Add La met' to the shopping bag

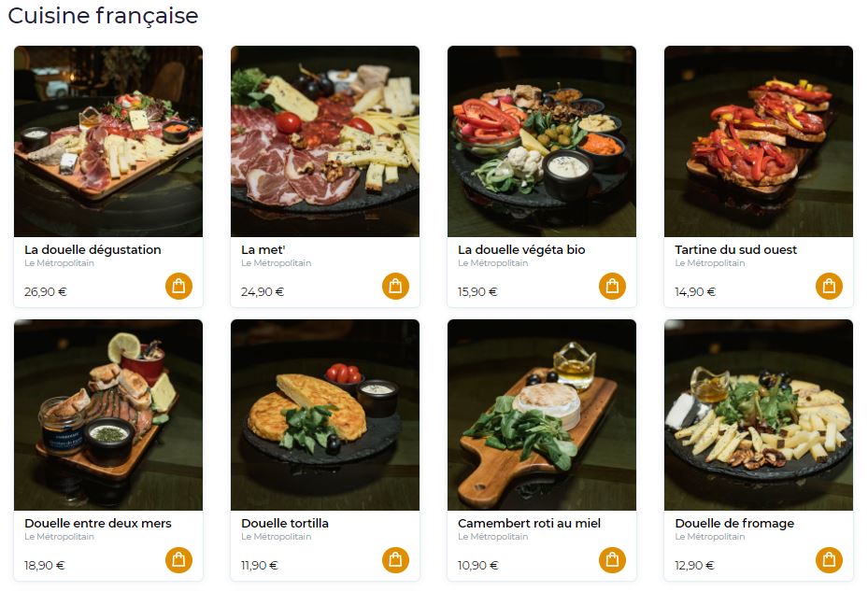tap(395, 286)
